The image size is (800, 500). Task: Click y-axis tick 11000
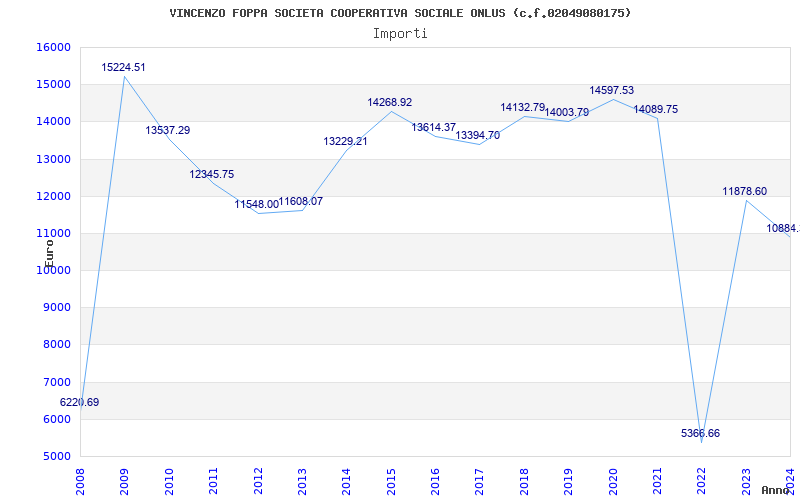[53, 233]
